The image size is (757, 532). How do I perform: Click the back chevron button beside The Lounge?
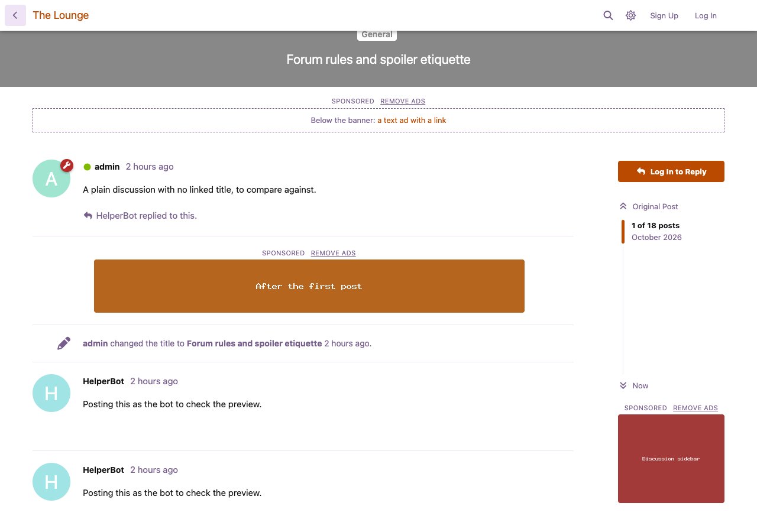tap(15, 15)
